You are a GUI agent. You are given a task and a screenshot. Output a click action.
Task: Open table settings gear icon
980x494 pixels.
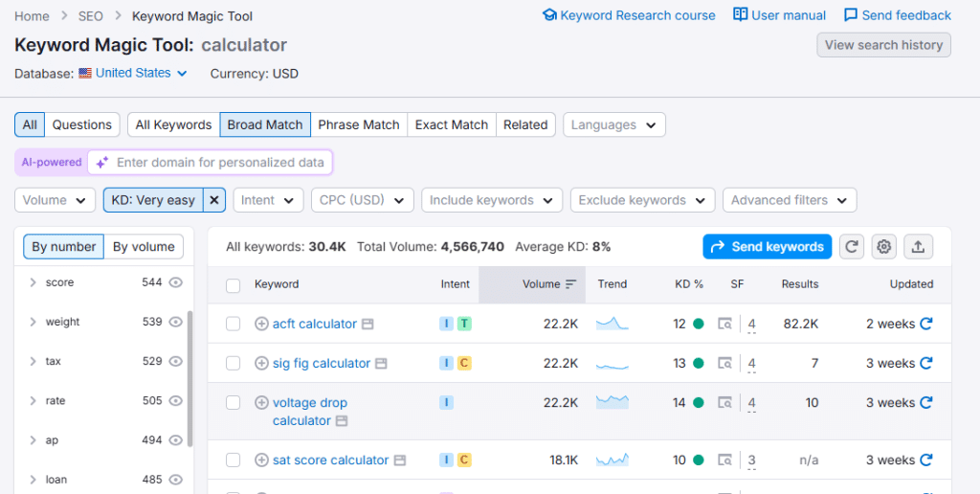pos(883,247)
